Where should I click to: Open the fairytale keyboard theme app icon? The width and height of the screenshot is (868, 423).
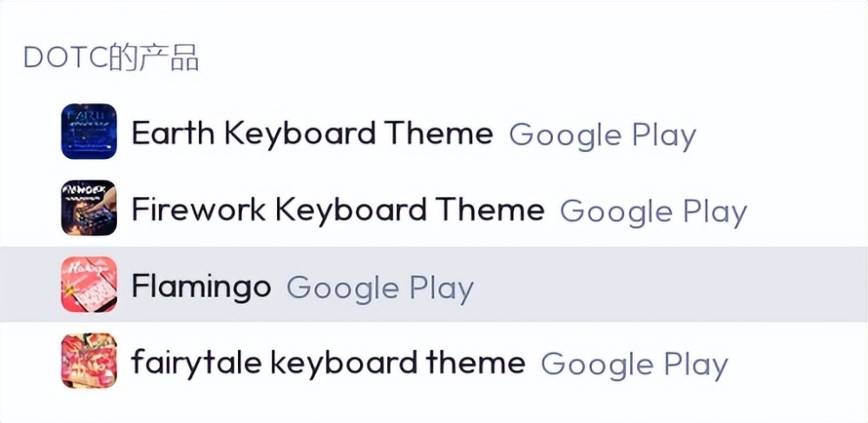pyautogui.click(x=89, y=360)
